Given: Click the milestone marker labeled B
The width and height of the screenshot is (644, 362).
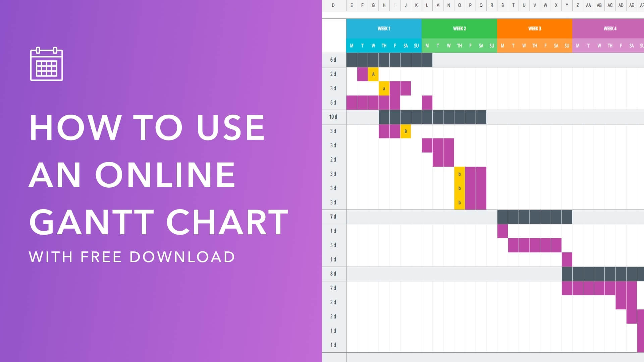Looking at the screenshot, I should tap(405, 131).
